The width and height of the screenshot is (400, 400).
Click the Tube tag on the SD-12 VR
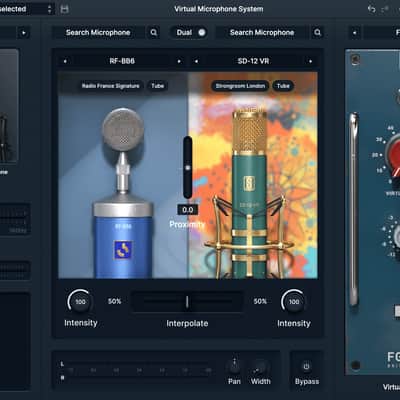coord(283,86)
